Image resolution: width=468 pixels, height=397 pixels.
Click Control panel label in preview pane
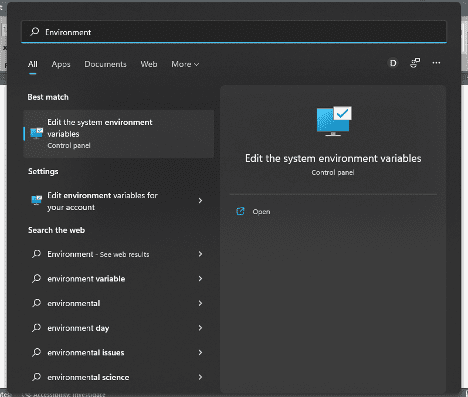pos(333,173)
